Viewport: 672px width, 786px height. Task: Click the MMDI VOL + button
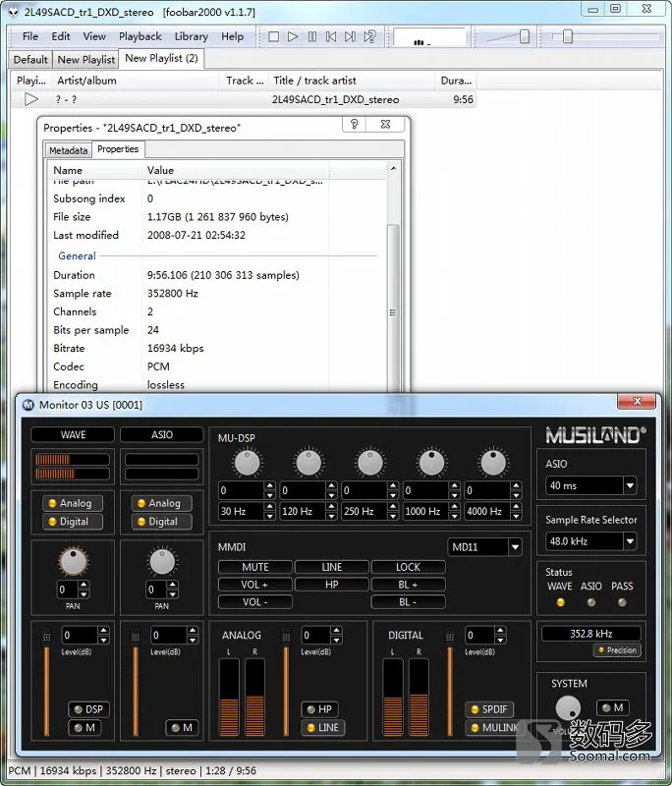click(x=255, y=585)
